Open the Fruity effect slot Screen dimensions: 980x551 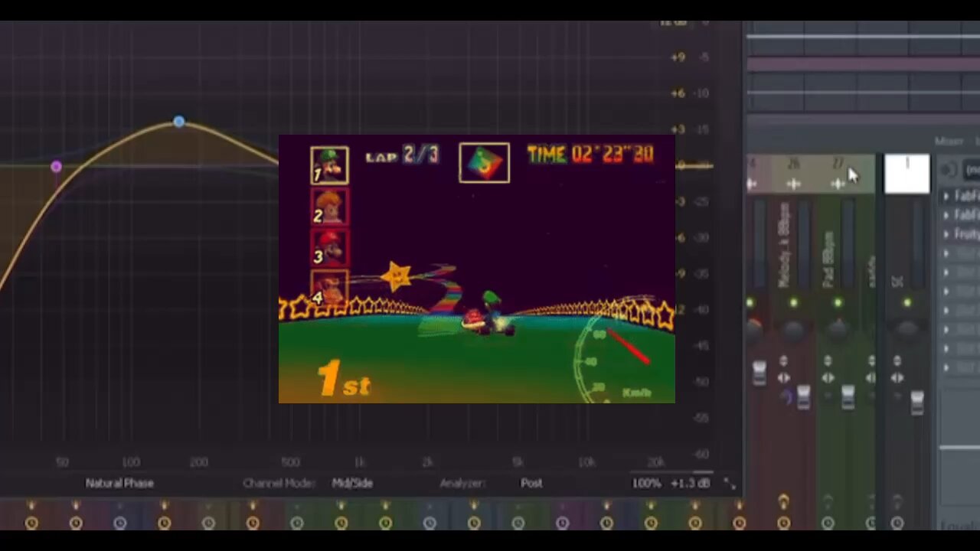click(966, 234)
